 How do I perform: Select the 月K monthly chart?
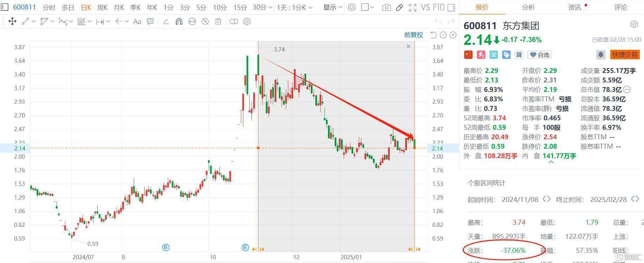click(119, 7)
